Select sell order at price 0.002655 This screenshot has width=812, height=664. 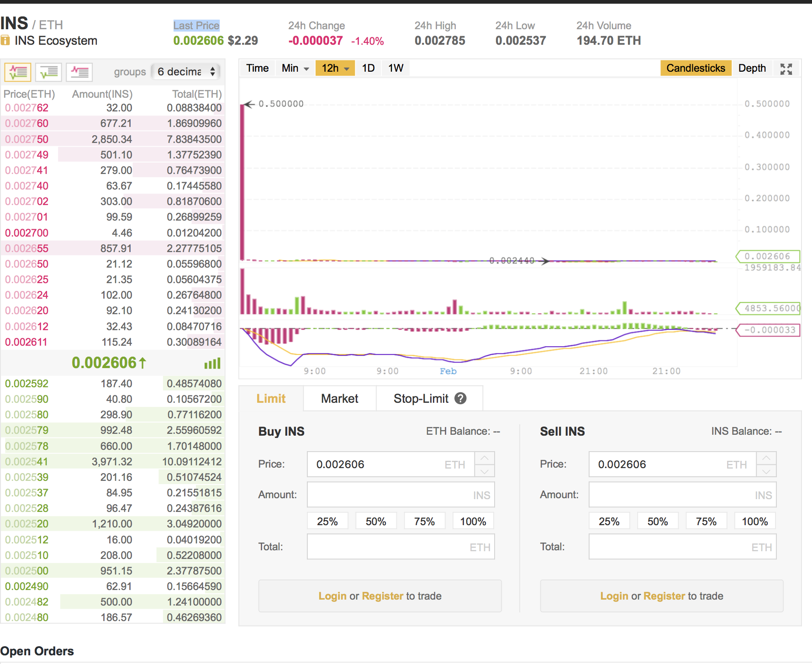coord(113,248)
